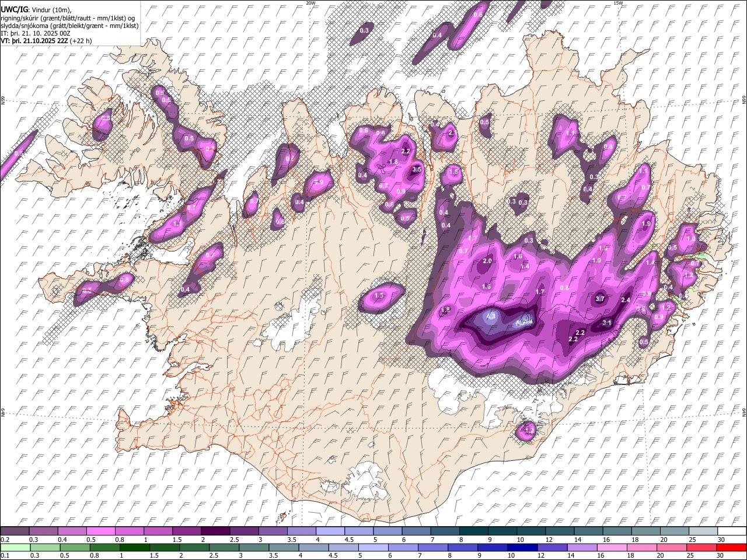Click the 'slydda/snjókoma (grátt/bleikt/grænt' description line
The height and width of the screenshot is (560, 747).
click(69, 26)
